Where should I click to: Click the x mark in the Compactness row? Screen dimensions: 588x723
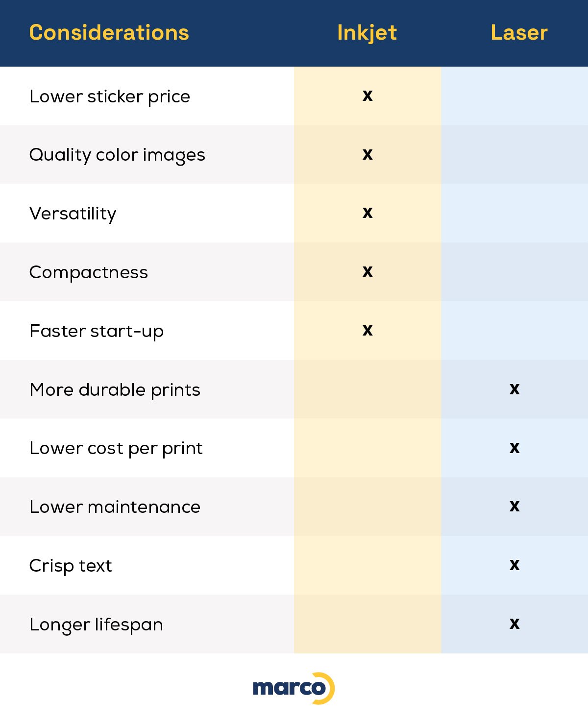coord(367,271)
